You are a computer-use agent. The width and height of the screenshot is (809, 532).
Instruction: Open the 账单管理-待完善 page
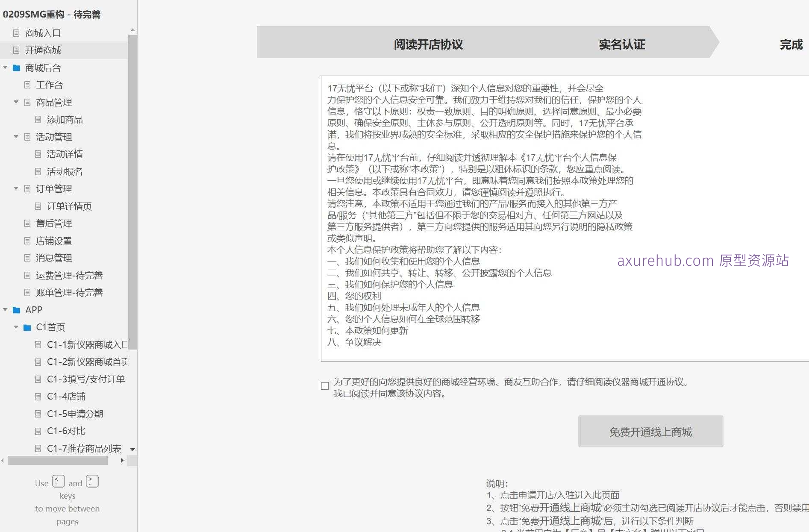69,293
